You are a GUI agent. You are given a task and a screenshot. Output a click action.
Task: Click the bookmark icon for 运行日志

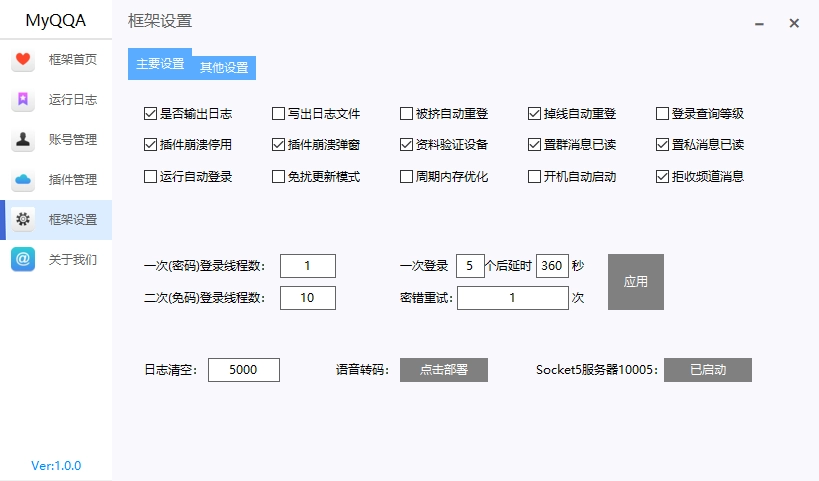tap(24, 100)
